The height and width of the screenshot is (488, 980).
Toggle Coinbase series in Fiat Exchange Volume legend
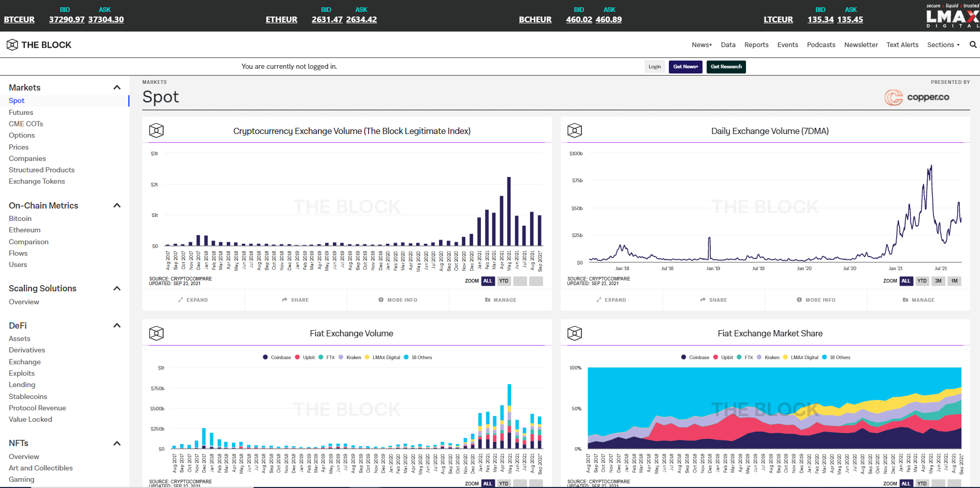pos(277,358)
